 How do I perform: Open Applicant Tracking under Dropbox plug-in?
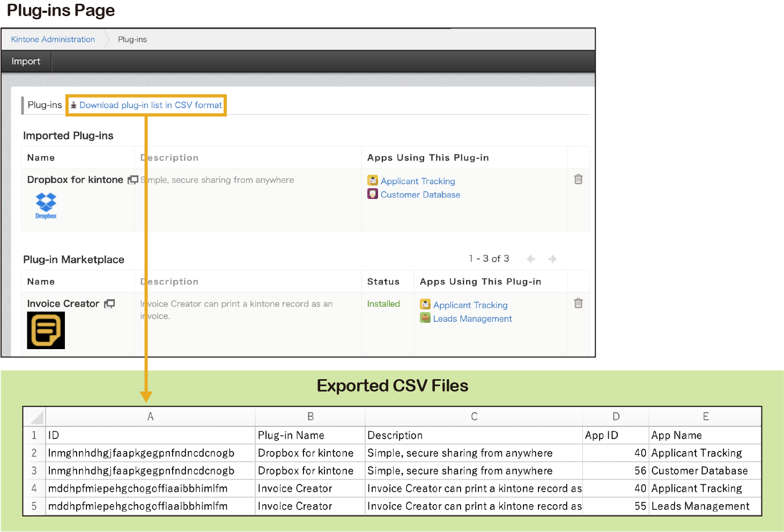[417, 181]
